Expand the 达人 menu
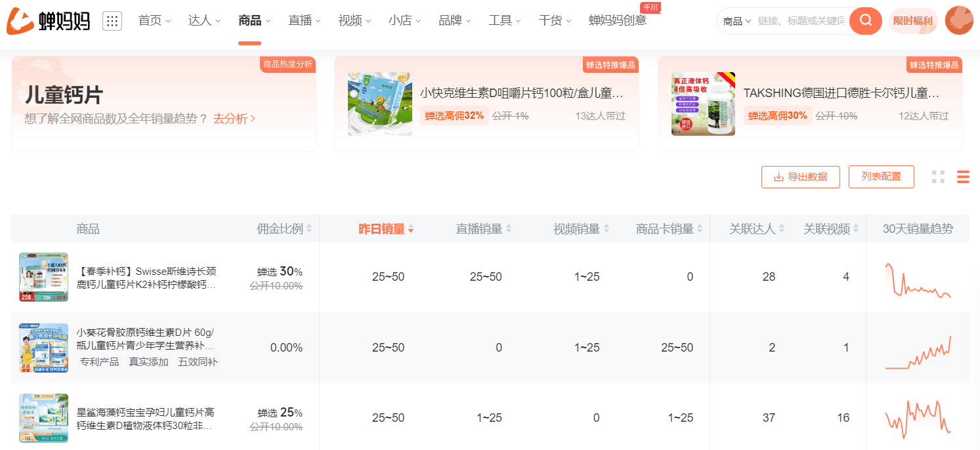The width and height of the screenshot is (980, 450). [204, 20]
